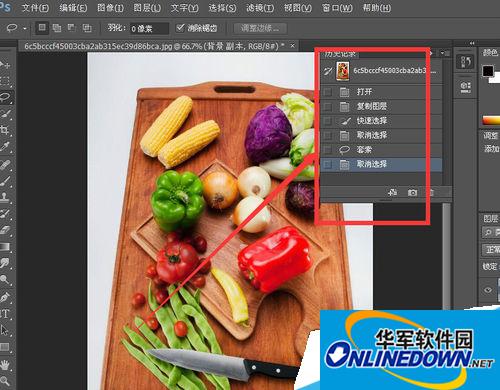Click the 羽化 feather input field
The height and width of the screenshot is (390, 500).
tap(149, 28)
